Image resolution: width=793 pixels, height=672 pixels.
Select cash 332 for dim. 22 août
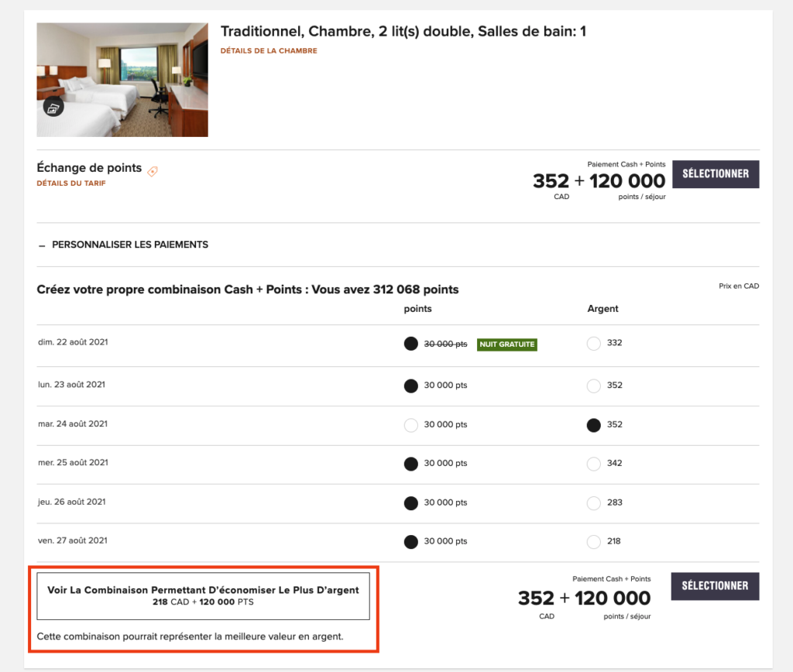tap(594, 344)
